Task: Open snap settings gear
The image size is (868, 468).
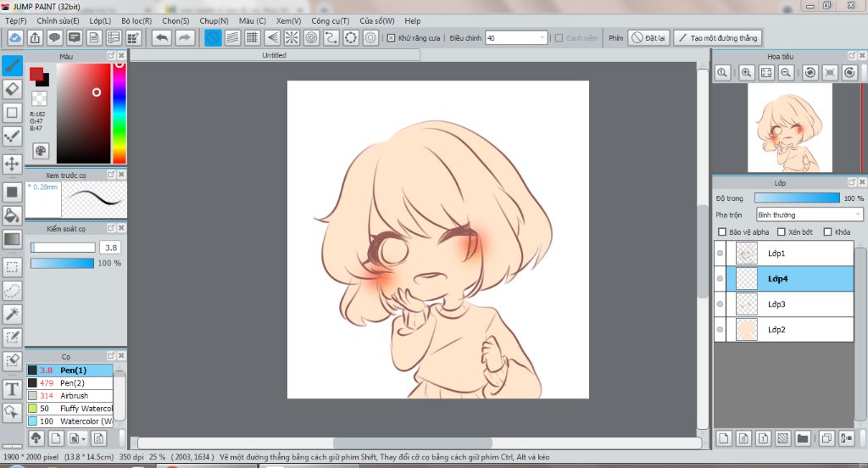Action: (370, 37)
